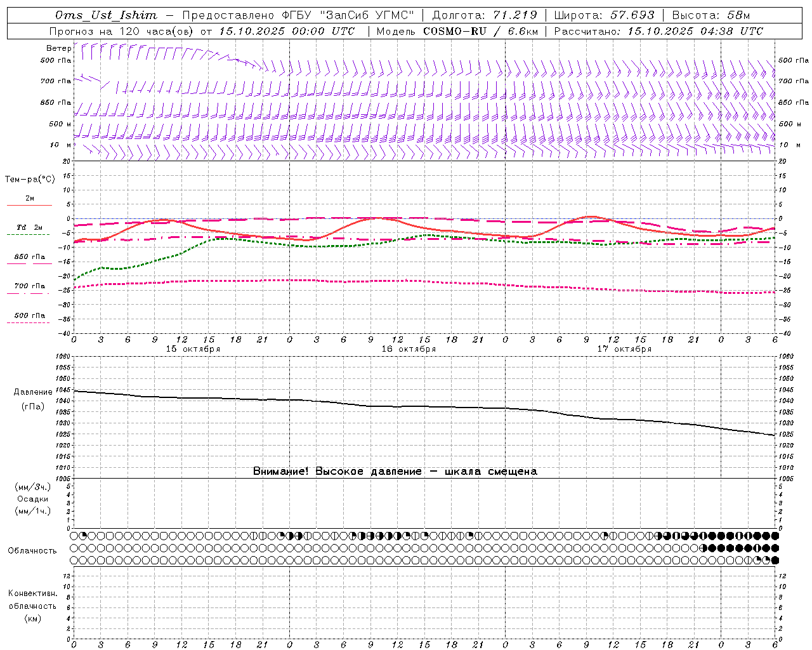
Task: Click the warning Внимание! Высокое давление — шкала смещена
Action: coord(395,472)
